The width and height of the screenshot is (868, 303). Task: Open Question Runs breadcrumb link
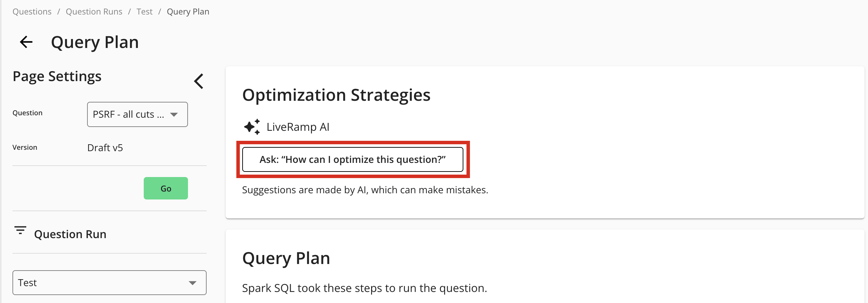pyautogui.click(x=94, y=12)
